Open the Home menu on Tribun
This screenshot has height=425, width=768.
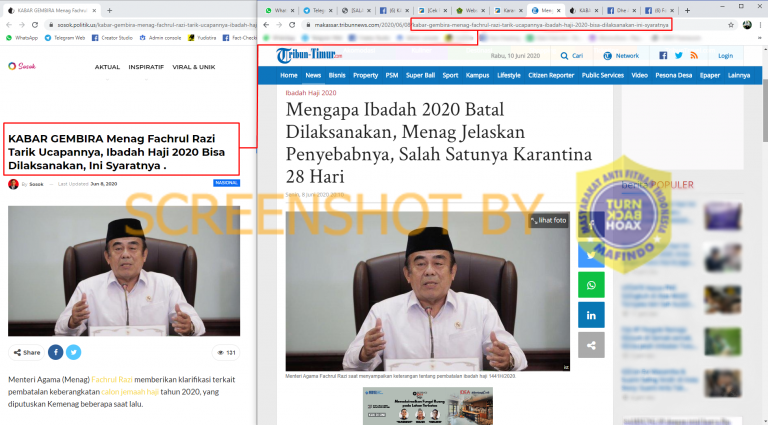pos(288,75)
